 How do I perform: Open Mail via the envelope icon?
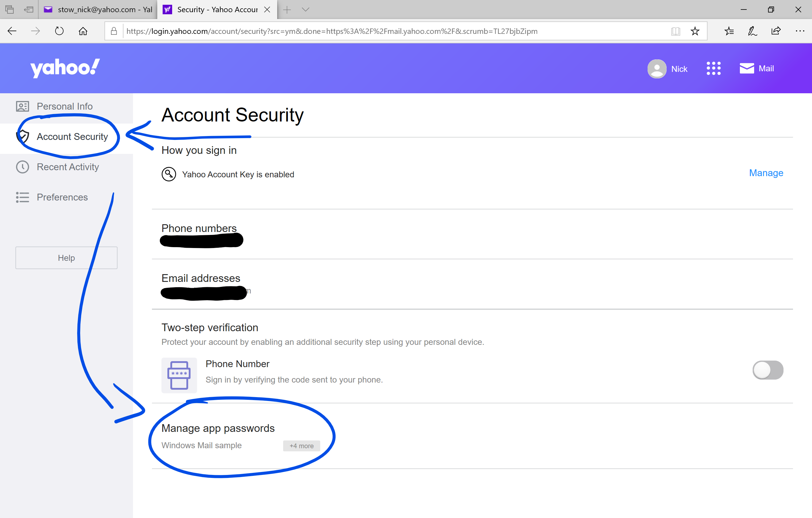pyautogui.click(x=747, y=69)
